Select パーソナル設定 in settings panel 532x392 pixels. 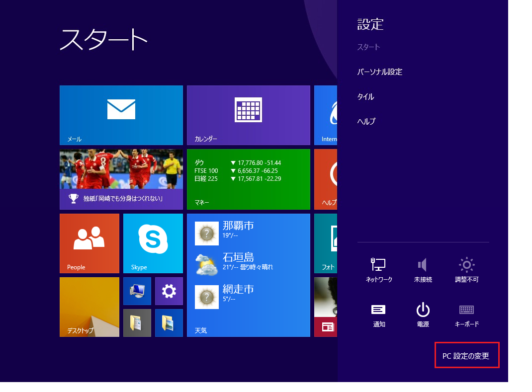pyautogui.click(x=380, y=72)
